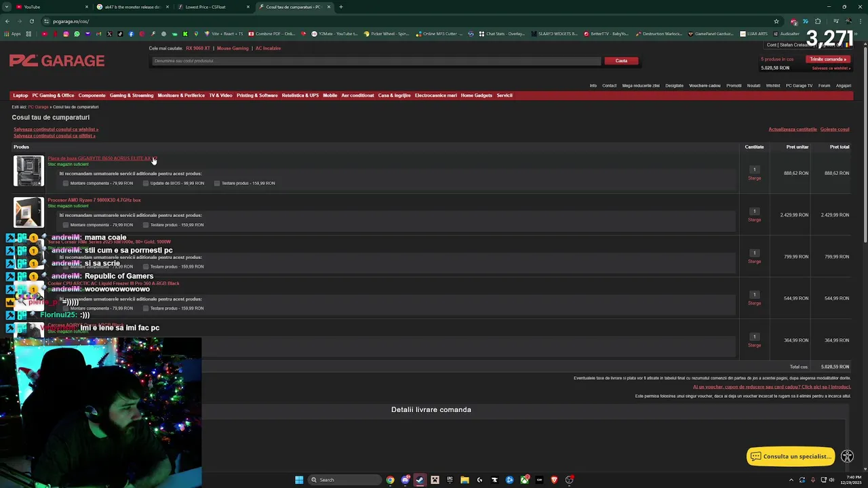The image size is (868, 488).
Task: Open the TV & Video menu
Action: (220, 96)
